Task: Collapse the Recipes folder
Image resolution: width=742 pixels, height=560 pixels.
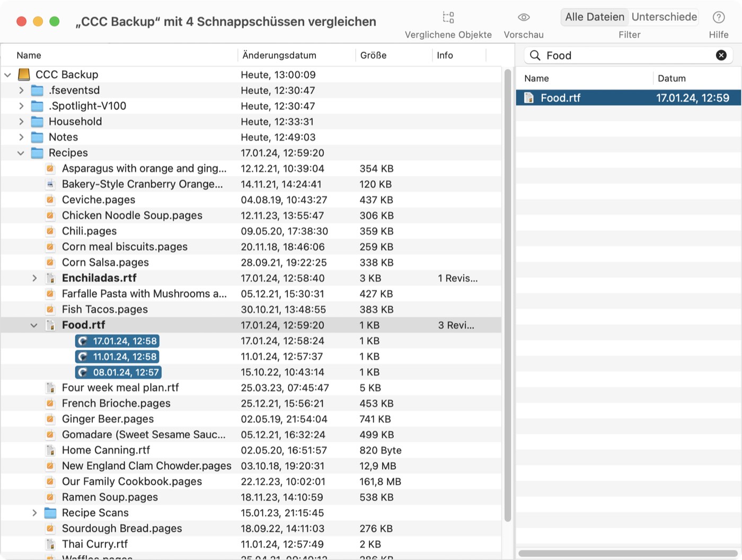Action: pos(21,153)
